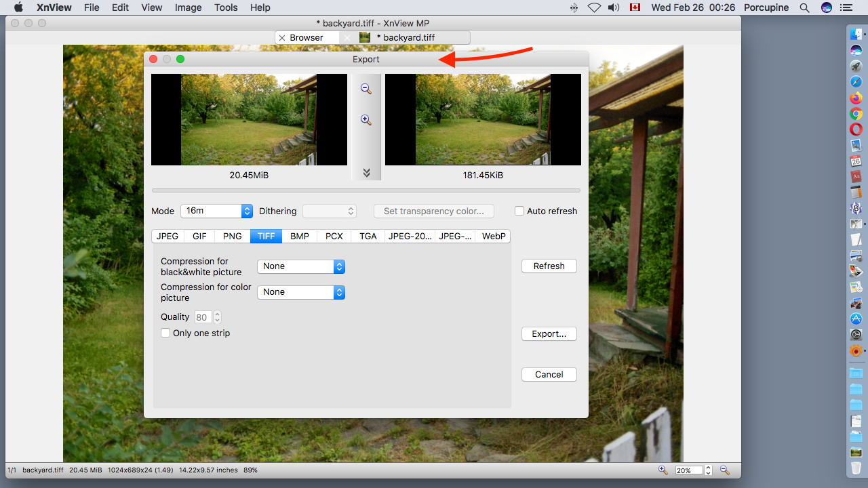Viewport: 868px width, 488px height.
Task: Enable Auto refresh checkbox
Action: coord(519,211)
